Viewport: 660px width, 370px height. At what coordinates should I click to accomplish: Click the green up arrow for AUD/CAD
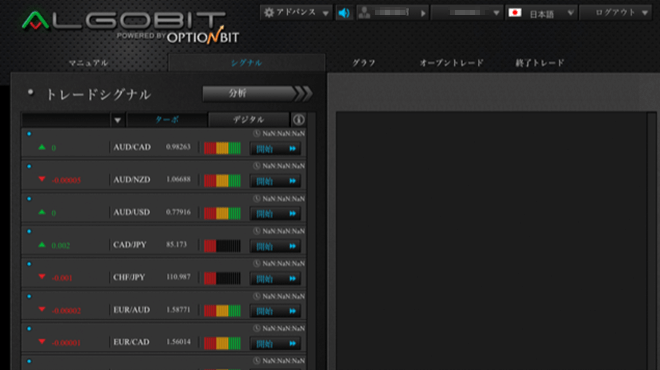click(x=42, y=147)
